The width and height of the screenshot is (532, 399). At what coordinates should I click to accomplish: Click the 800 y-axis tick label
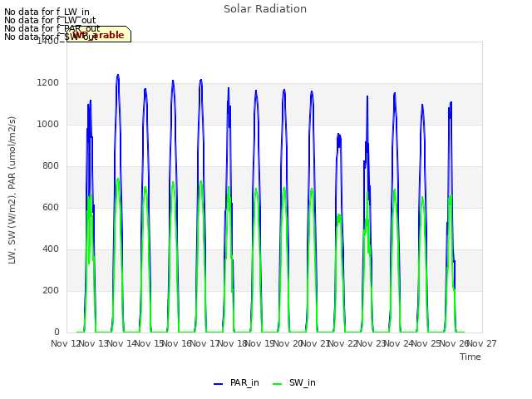[x=51, y=166]
